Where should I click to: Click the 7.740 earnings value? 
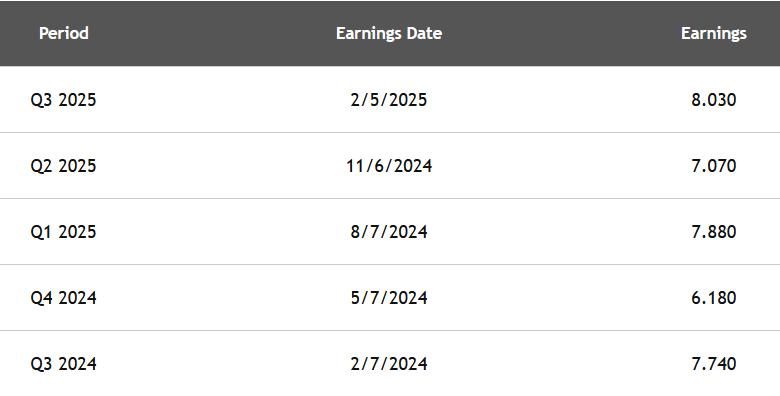click(x=714, y=364)
